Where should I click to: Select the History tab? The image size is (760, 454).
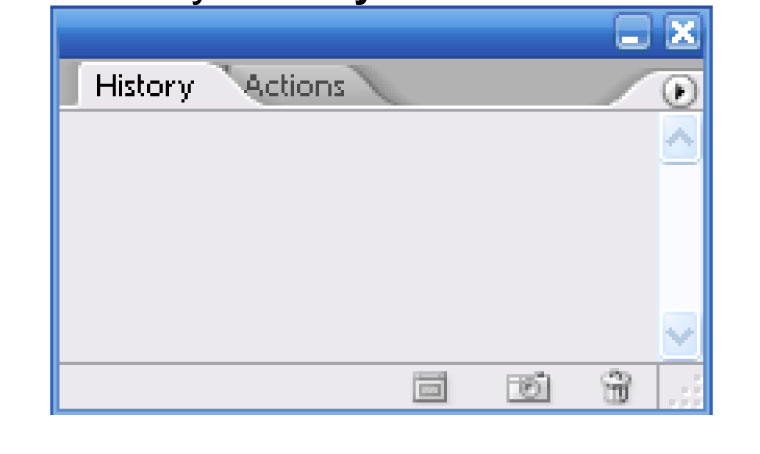coord(144,86)
